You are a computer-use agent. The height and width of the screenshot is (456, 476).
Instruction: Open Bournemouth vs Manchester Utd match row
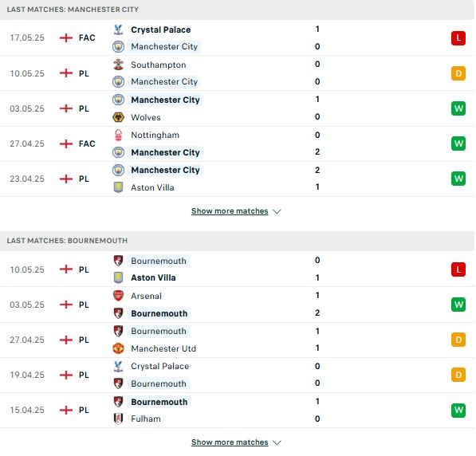237,340
